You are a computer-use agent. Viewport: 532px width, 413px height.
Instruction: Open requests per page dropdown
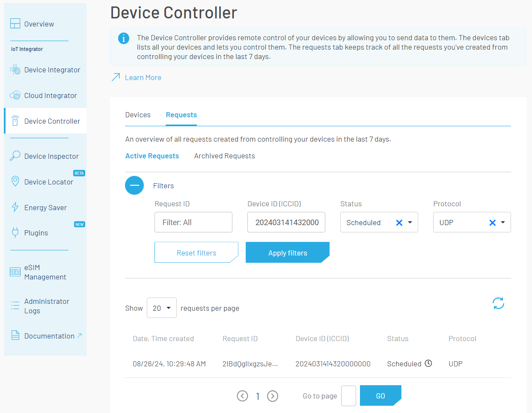coord(162,308)
